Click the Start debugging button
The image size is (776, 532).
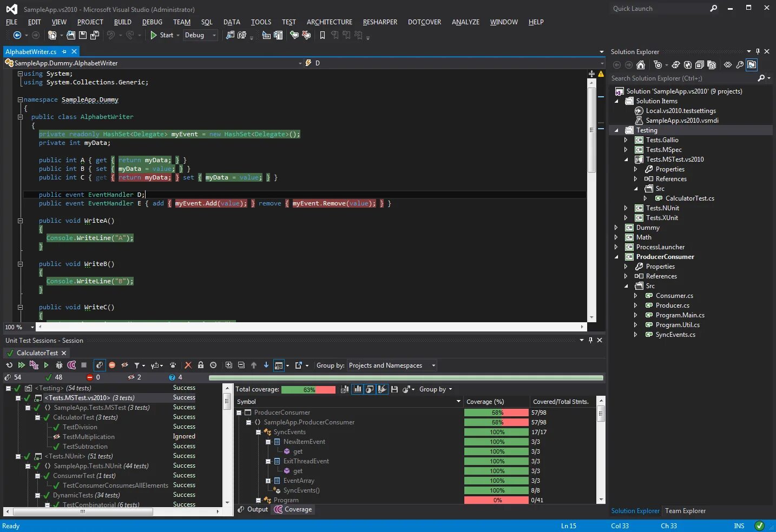pyautogui.click(x=162, y=35)
